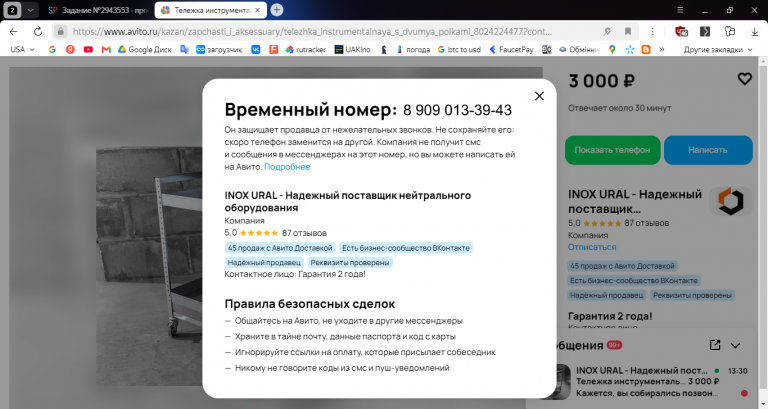This screenshot has width=768, height=409.
Task: Open the YouTube bookmark icon
Action: (x=88, y=49)
